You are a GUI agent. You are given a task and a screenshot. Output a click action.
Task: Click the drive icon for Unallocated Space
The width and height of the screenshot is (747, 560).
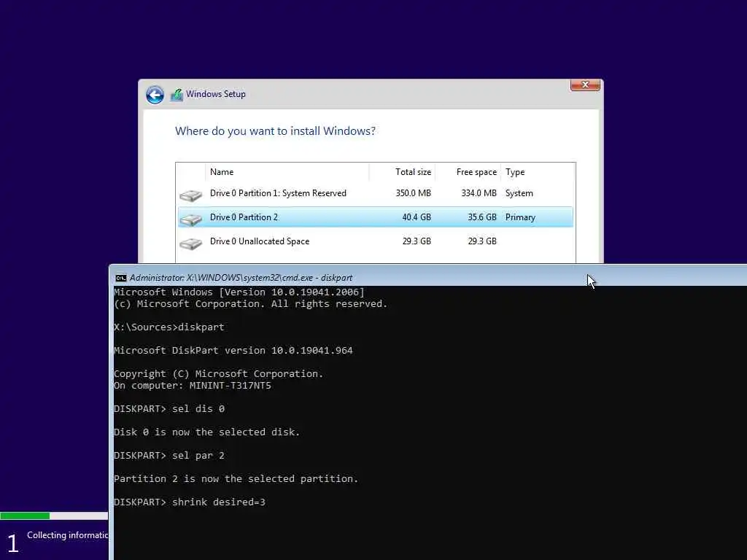point(190,244)
